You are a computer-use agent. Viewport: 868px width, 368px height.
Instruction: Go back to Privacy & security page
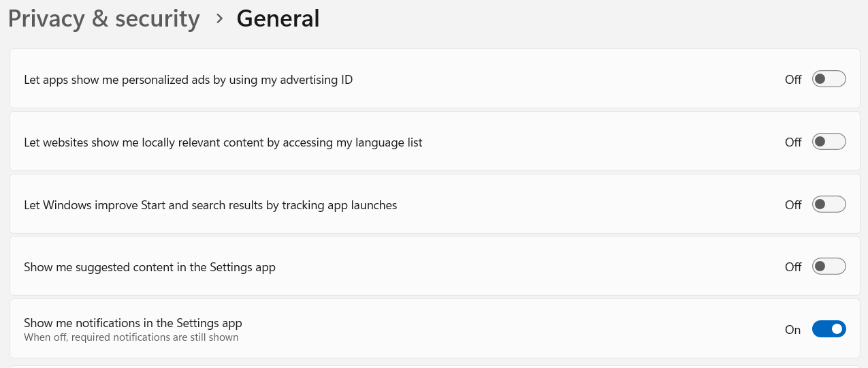pyautogui.click(x=103, y=19)
